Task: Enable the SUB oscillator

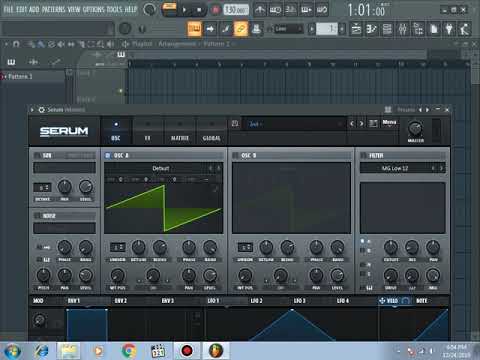Action: (37, 156)
